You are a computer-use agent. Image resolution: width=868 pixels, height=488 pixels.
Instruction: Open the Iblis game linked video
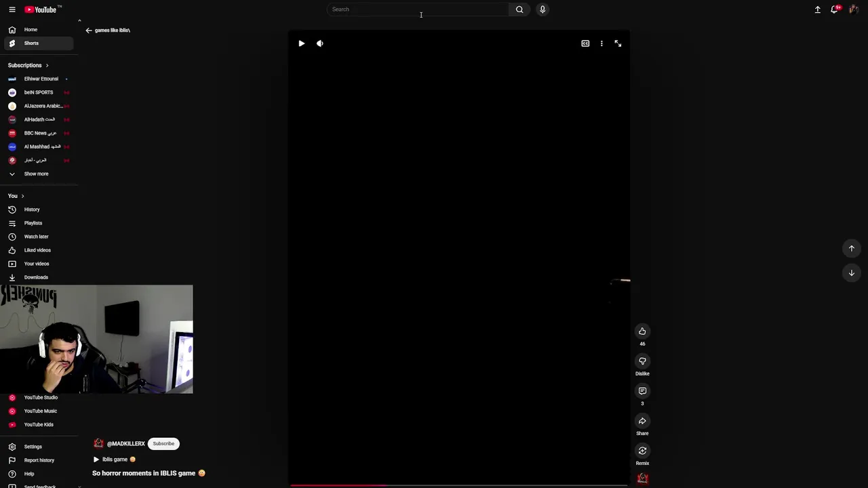(114, 460)
